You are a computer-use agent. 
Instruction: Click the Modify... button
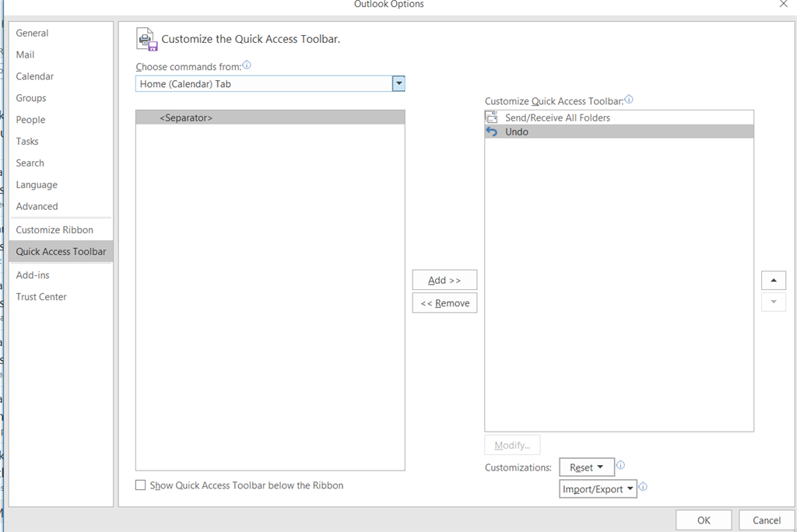click(512, 445)
